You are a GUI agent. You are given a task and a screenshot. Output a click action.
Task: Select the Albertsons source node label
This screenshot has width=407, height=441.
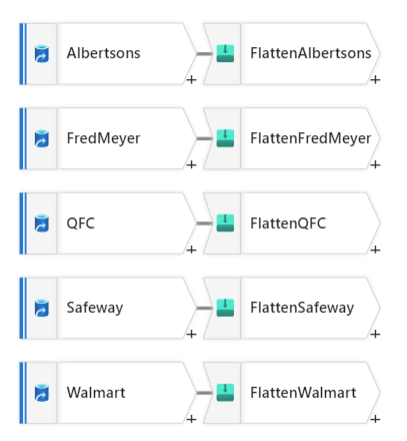pos(104,53)
